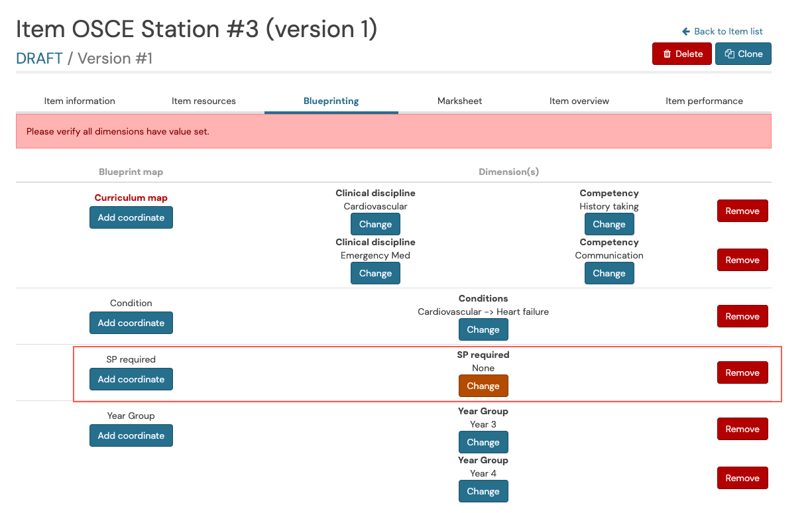Add coordinate for SP required
812x513 pixels.
click(x=131, y=378)
